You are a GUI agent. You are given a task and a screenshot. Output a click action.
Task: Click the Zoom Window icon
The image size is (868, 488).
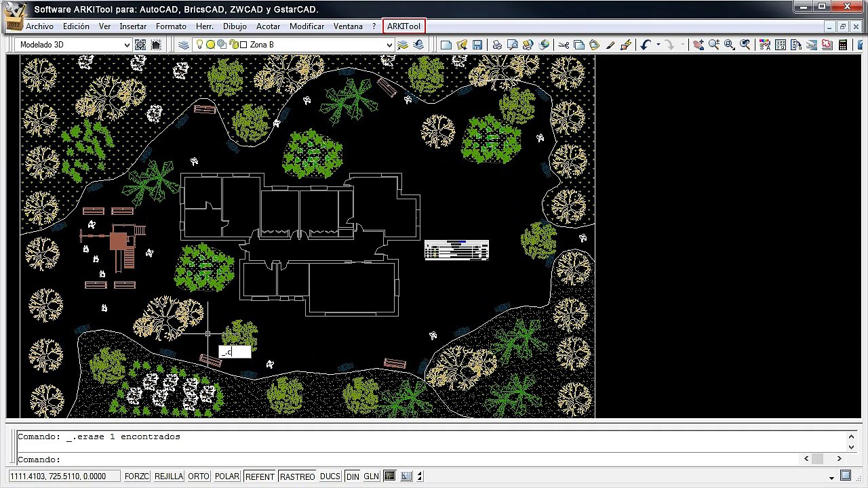point(730,45)
